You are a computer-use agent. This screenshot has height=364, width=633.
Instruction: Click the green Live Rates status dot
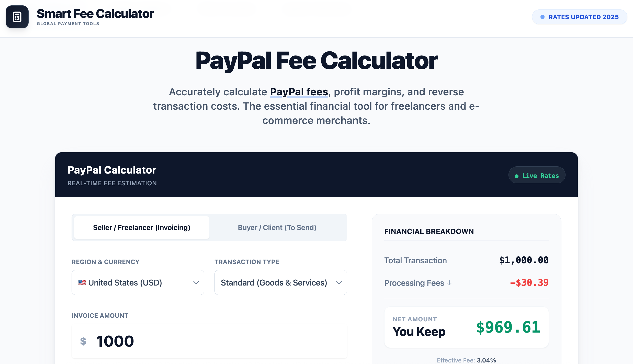(x=516, y=176)
